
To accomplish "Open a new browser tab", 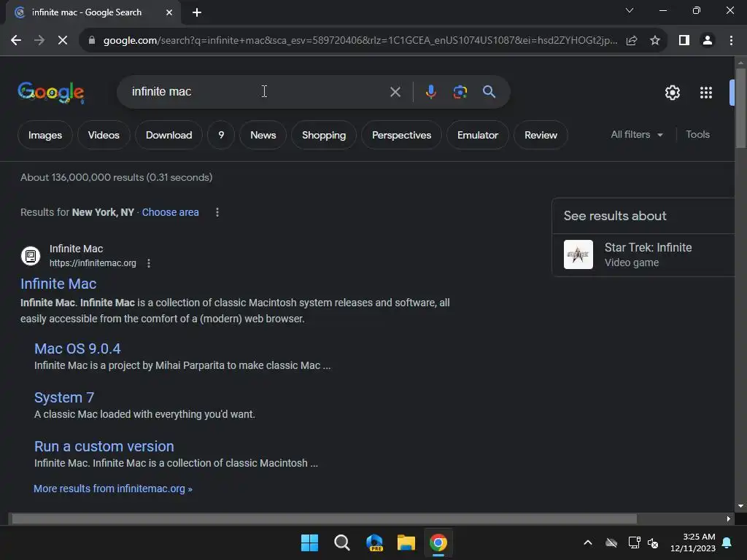I will tap(197, 12).
